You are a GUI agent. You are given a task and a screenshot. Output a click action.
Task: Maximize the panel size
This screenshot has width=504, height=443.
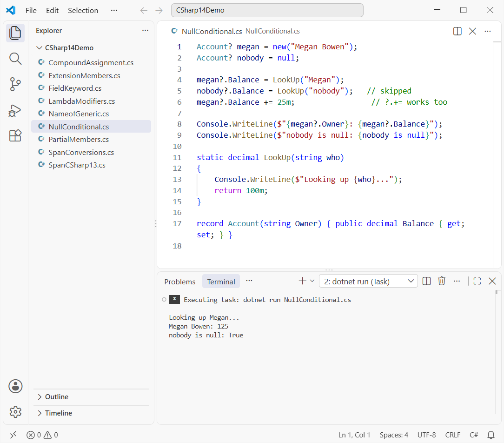(477, 281)
